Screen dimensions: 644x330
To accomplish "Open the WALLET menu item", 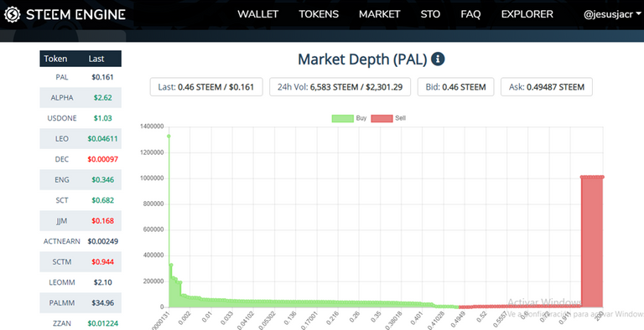I will [x=258, y=14].
